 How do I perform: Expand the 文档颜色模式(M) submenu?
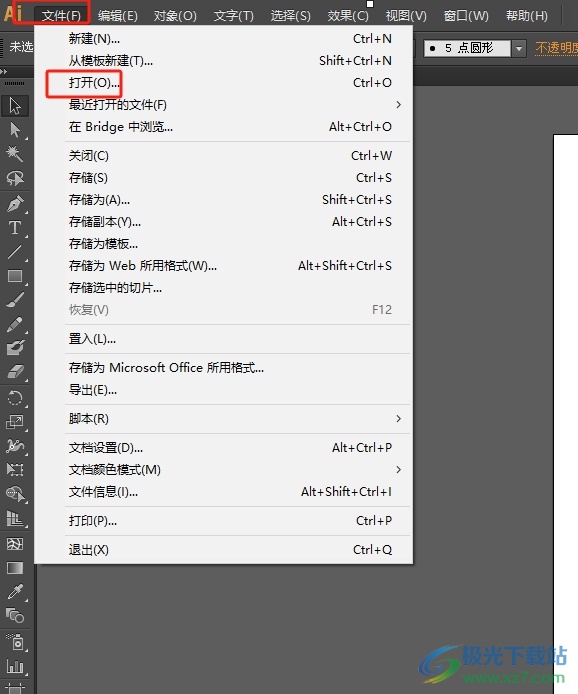(399, 469)
